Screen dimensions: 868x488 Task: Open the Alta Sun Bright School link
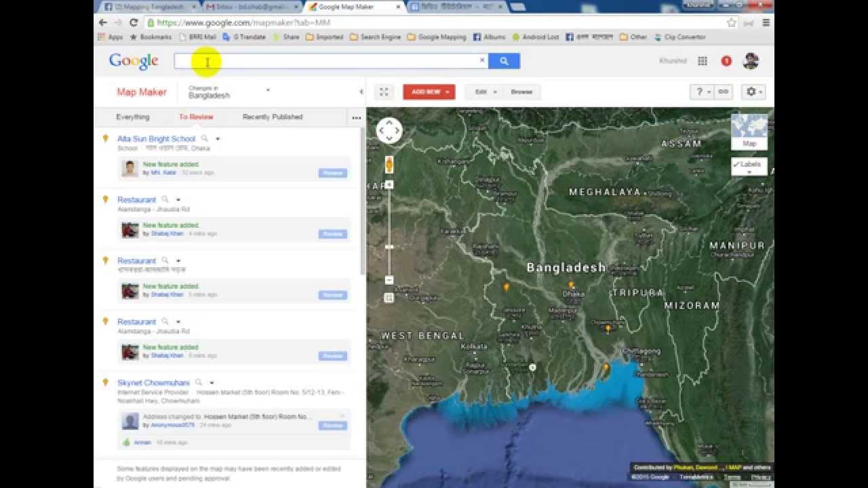point(156,139)
